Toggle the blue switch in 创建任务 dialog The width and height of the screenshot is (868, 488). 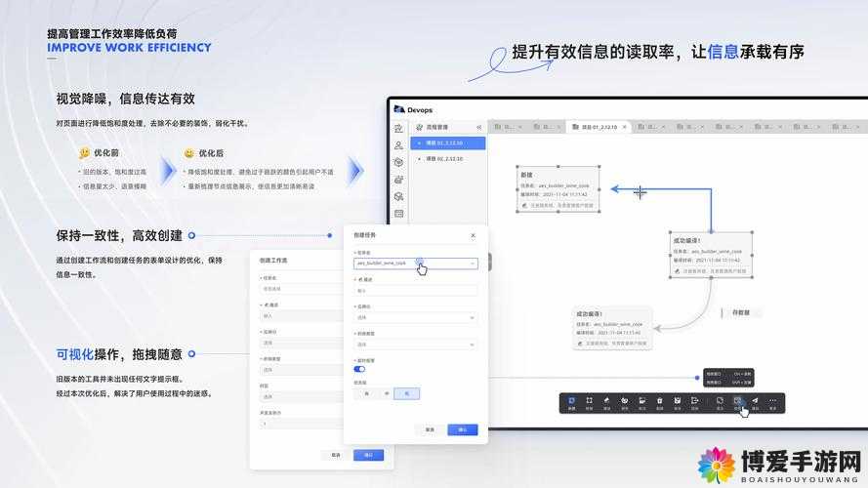tap(359, 369)
